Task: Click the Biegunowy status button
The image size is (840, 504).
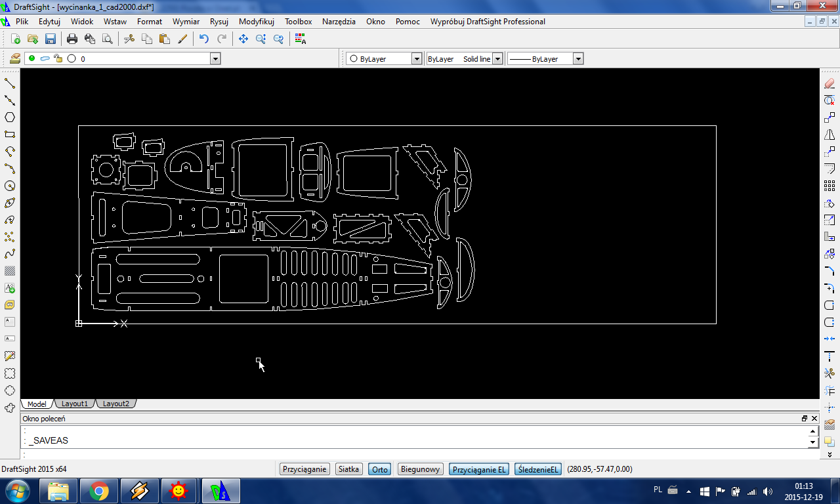Action: point(420,469)
